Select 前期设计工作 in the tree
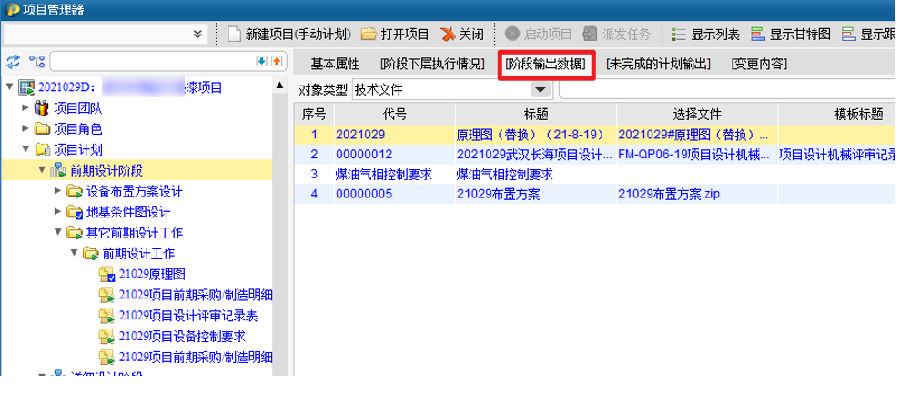The width and height of the screenshot is (900, 408). click(138, 253)
